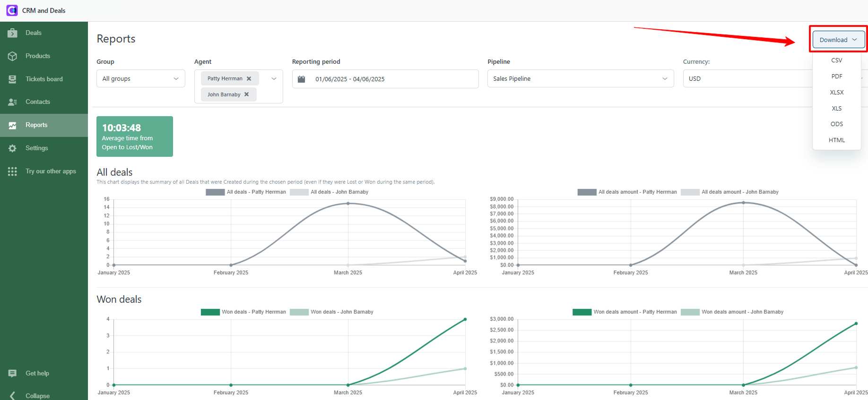This screenshot has height=400, width=868.
Task: Click the Tickets board icon
Action: 13,79
